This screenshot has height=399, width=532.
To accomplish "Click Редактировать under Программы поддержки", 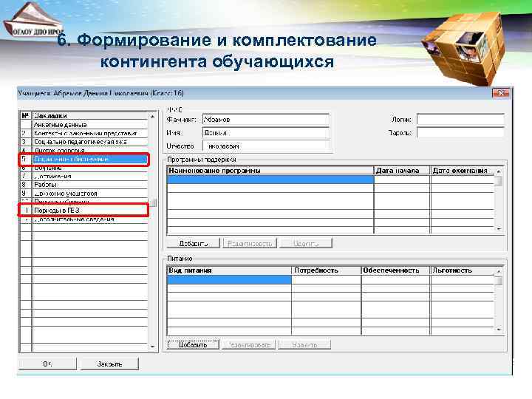I will (x=250, y=243).
